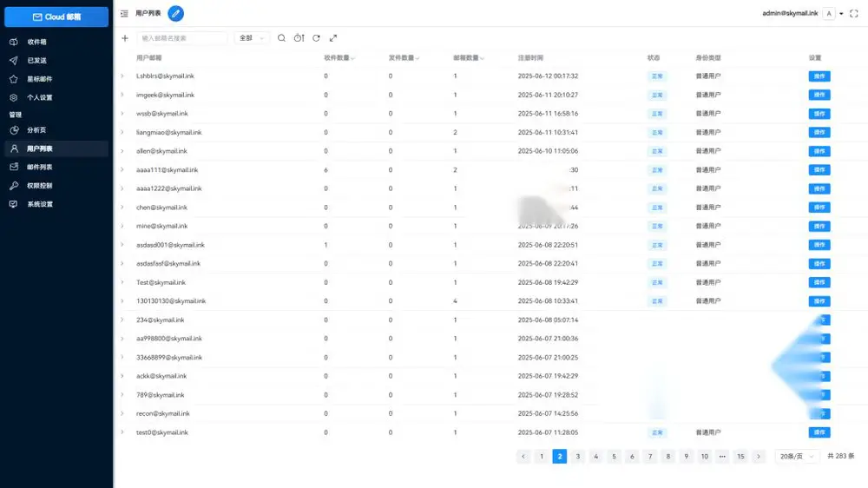Click the star icon in sidebar
Image resolution: width=868 pixels, height=488 pixels.
click(x=14, y=79)
